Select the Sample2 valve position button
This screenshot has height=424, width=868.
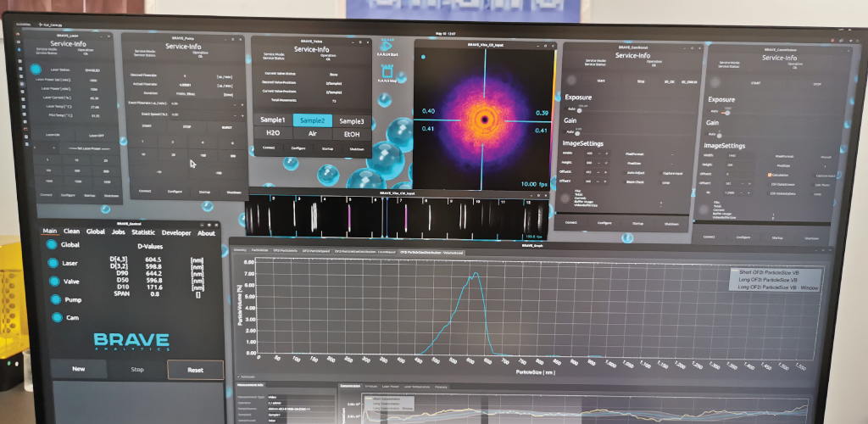(312, 120)
